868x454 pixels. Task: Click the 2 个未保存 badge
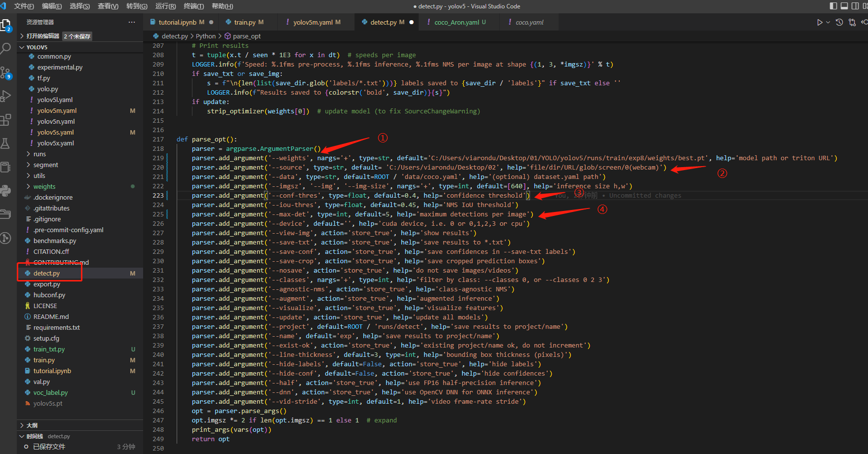pyautogui.click(x=77, y=36)
